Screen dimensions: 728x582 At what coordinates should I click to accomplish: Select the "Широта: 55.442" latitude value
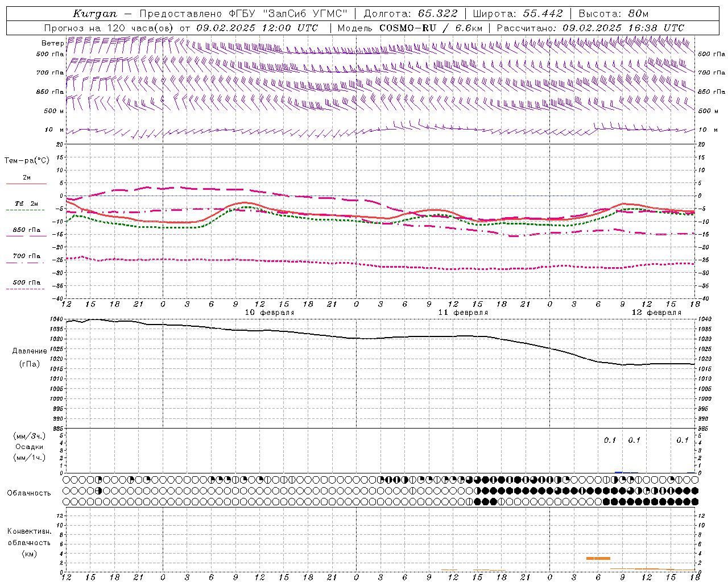(x=518, y=14)
